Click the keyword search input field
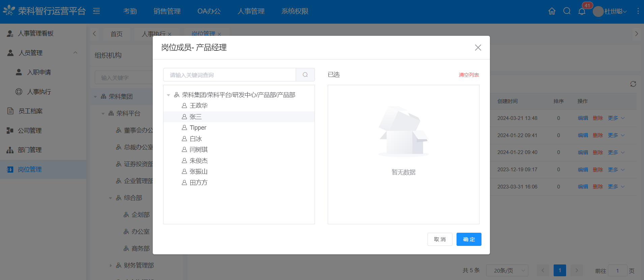644x280 pixels. tap(230, 75)
